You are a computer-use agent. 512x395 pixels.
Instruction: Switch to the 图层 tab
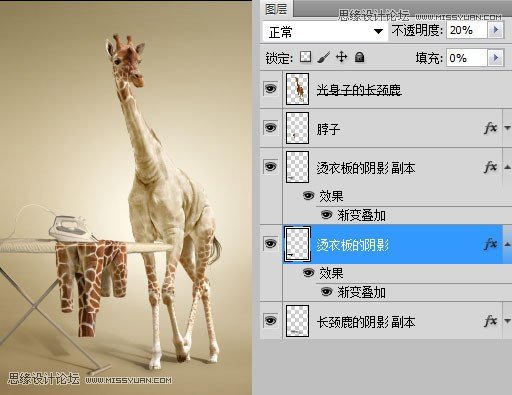276,8
